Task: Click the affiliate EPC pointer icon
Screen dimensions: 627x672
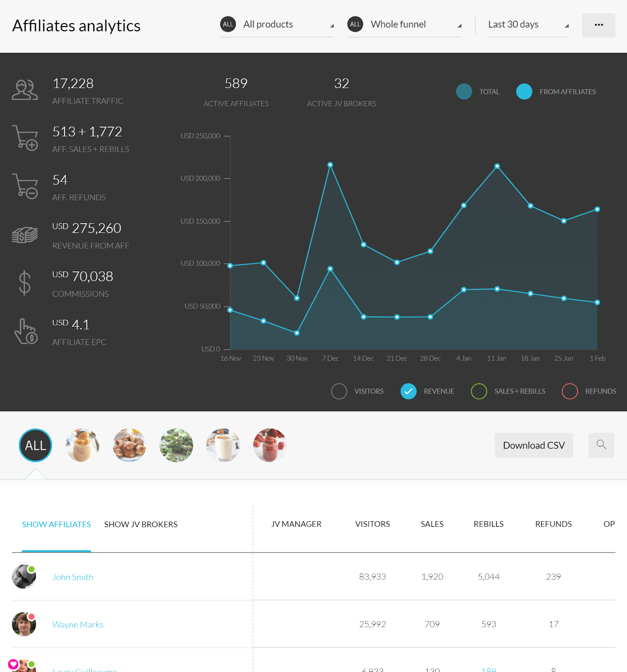Action: tap(26, 331)
